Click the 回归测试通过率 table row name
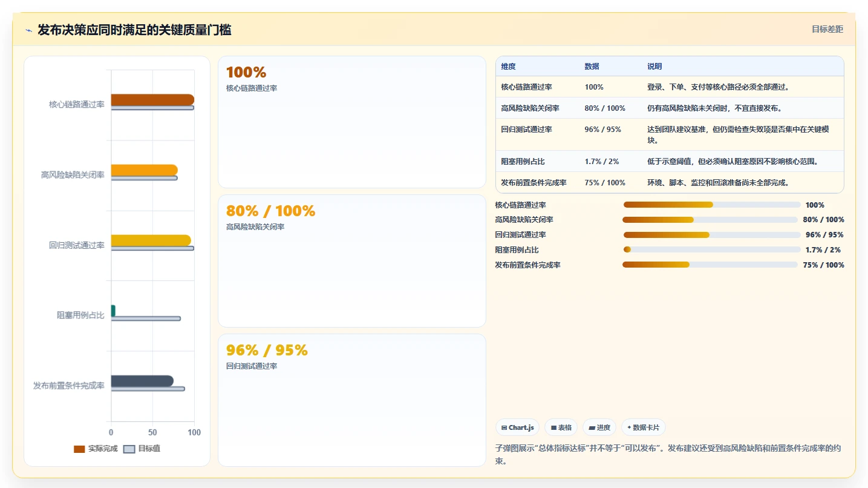The image size is (868, 488). click(527, 130)
